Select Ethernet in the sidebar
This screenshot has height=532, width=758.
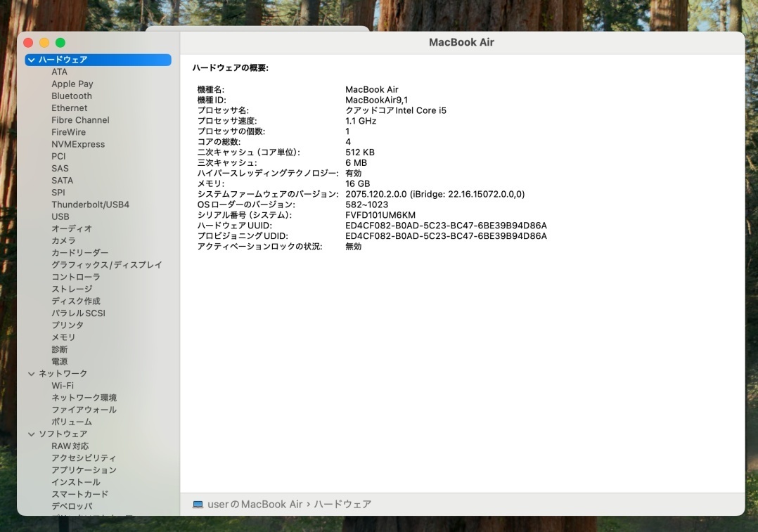70,108
